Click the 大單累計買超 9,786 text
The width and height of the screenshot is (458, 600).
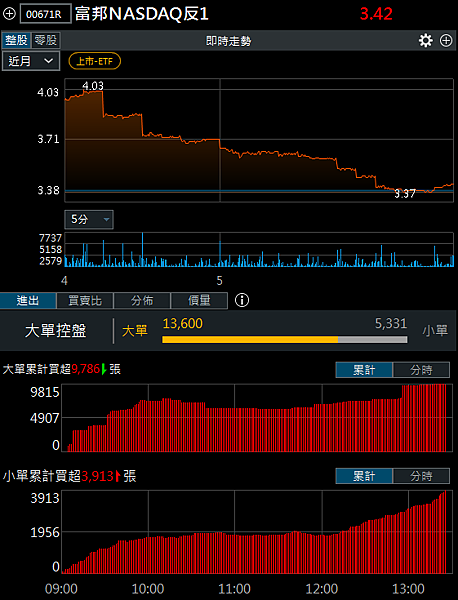(x=62, y=369)
